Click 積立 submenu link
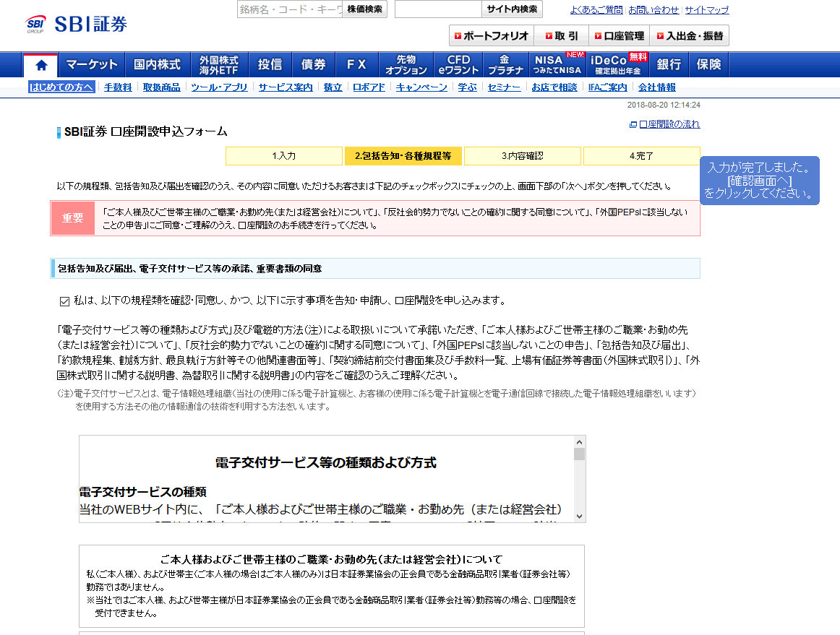The image size is (840, 635). click(333, 87)
